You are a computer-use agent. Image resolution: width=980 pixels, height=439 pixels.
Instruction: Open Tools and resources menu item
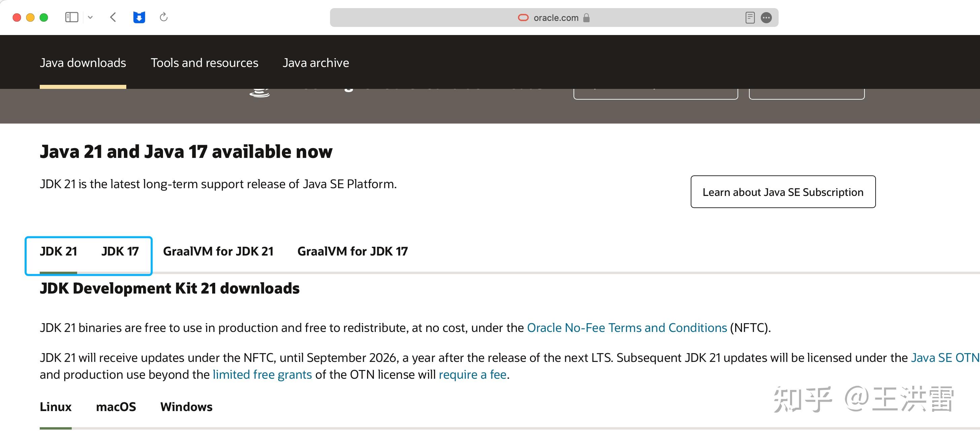[x=204, y=63]
